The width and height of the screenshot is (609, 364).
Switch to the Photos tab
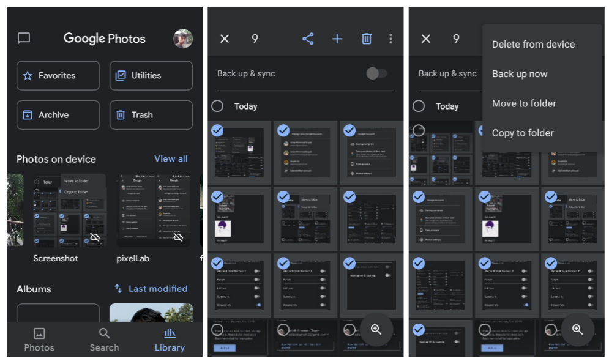(39, 340)
